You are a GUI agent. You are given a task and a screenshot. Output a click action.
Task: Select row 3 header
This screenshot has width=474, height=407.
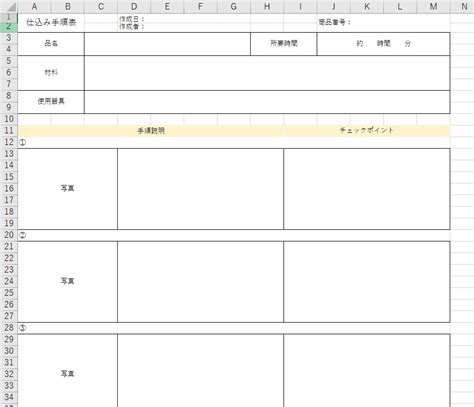click(9, 38)
